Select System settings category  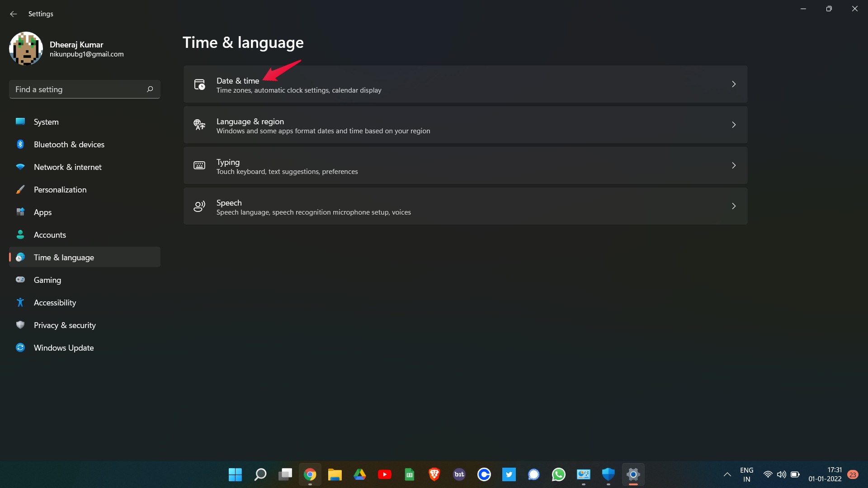[46, 122]
